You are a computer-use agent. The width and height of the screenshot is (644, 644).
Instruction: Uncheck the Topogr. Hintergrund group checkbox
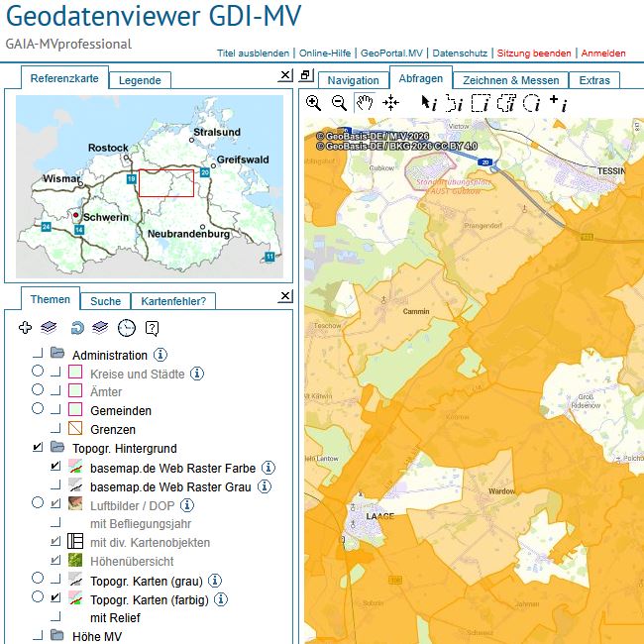click(38, 447)
